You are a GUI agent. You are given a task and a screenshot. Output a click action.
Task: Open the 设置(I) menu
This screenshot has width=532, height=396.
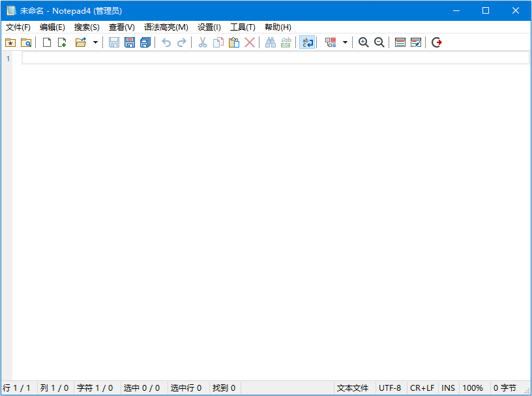[209, 27]
